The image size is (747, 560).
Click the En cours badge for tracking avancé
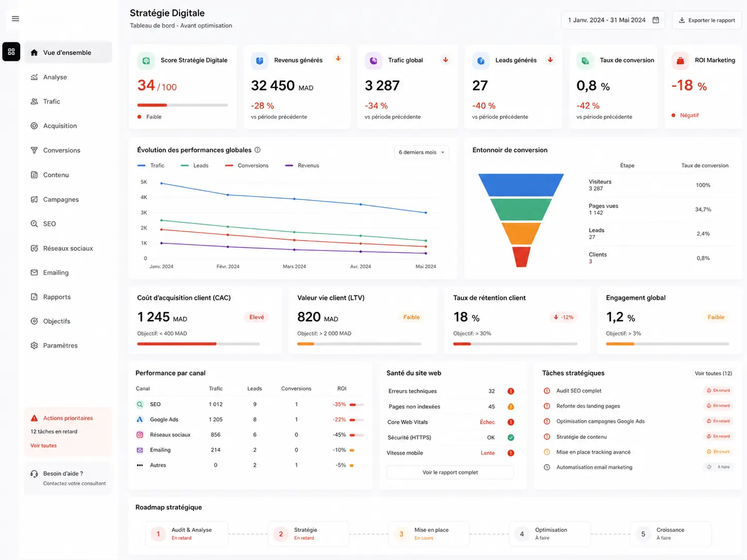[718, 452]
